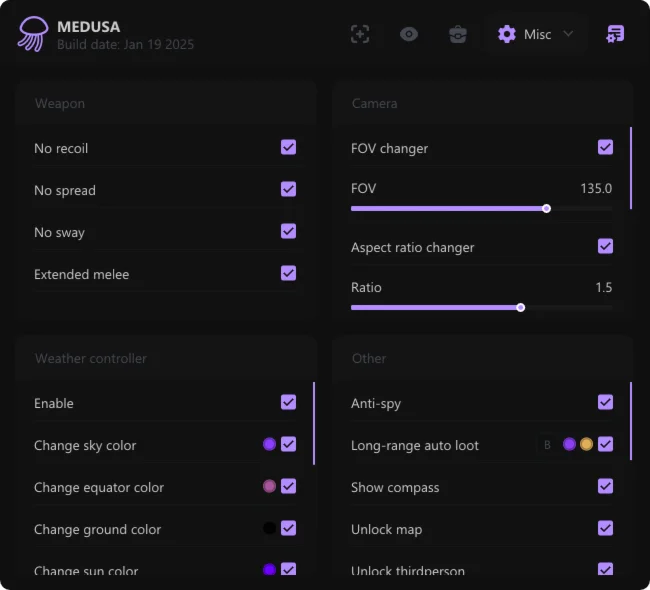Click the Weather controller panel scrollbar
This screenshot has width=650, height=590.
(314, 423)
